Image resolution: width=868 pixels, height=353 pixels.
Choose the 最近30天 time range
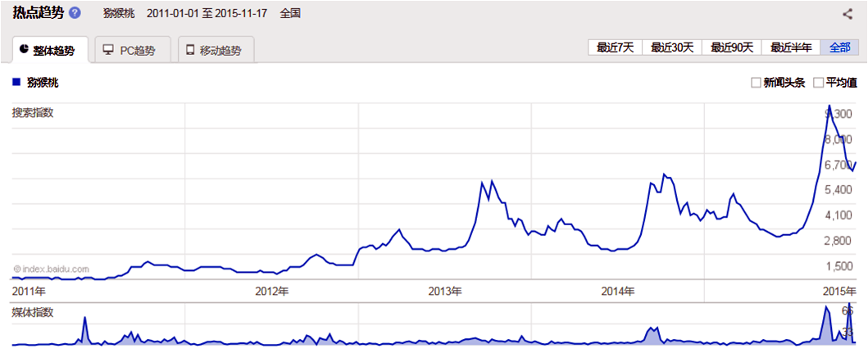click(x=672, y=48)
